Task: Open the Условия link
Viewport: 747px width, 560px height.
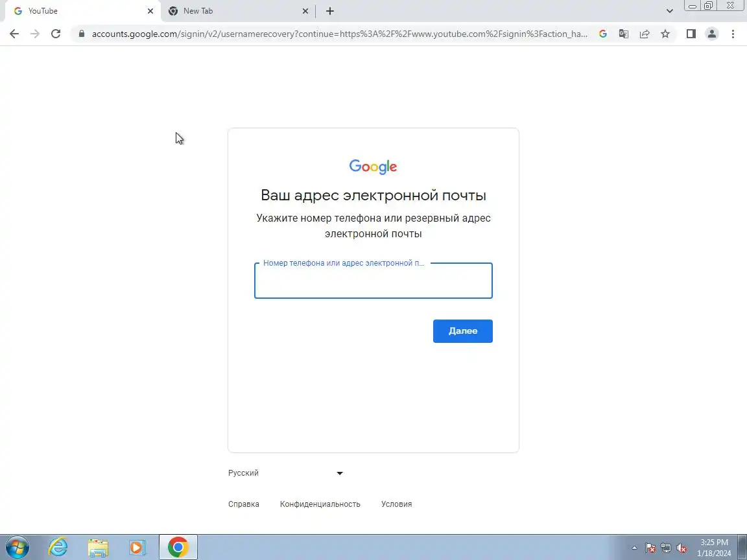Action: click(396, 504)
